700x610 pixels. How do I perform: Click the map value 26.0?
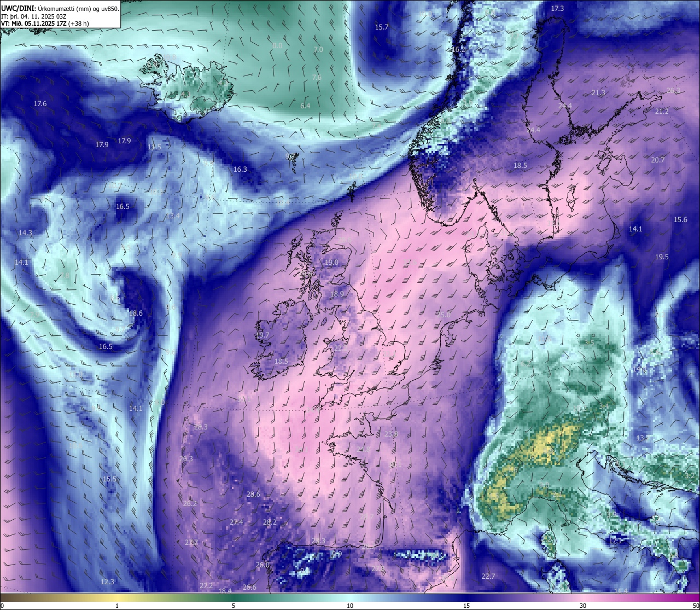(262, 565)
